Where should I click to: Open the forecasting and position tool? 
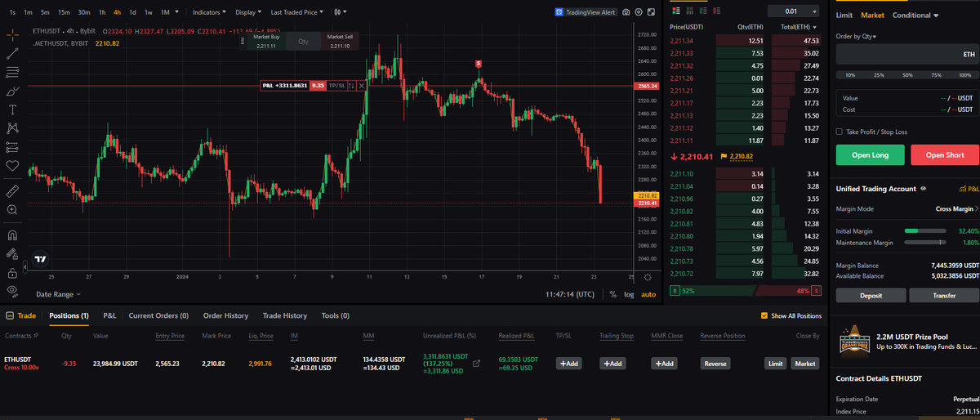click(x=12, y=147)
